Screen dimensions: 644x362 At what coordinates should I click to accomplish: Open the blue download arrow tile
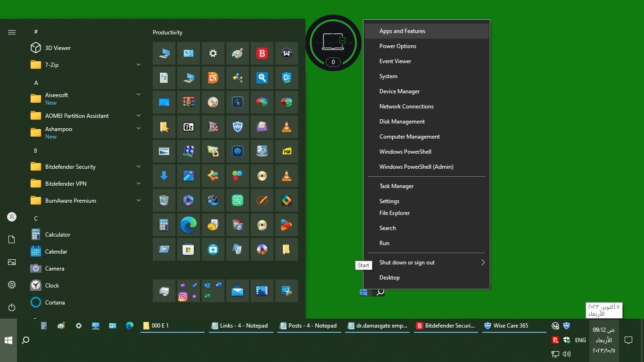coord(164,176)
